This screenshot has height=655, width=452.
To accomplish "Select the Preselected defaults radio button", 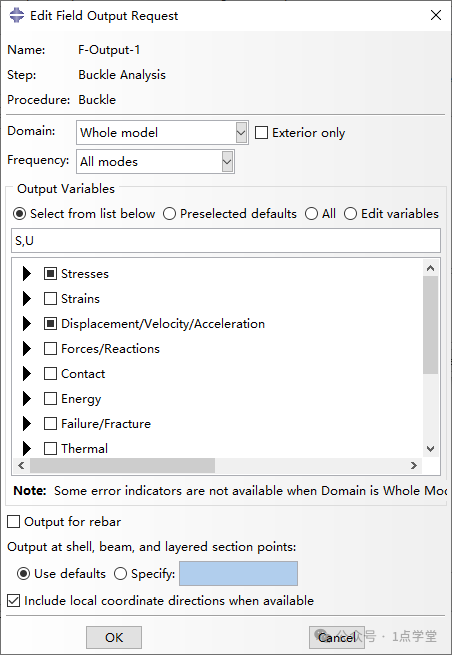I will click(x=169, y=214).
